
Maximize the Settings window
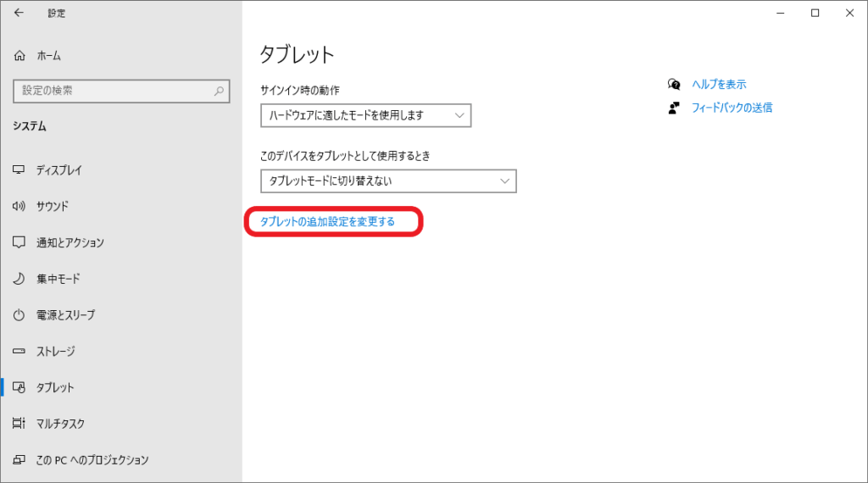pyautogui.click(x=815, y=13)
